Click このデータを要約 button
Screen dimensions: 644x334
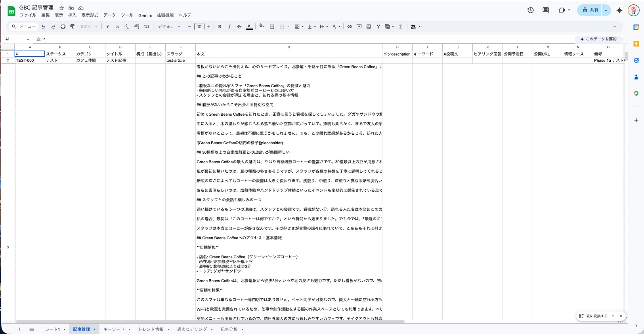(x=599, y=39)
